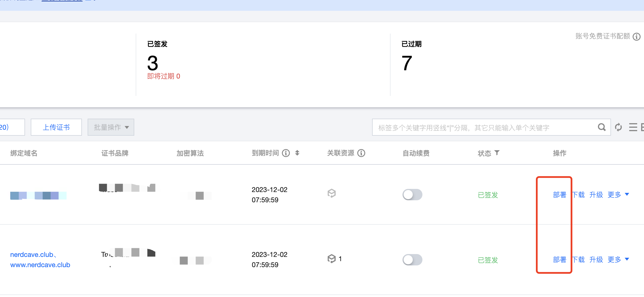The height and width of the screenshot is (297, 644).
Task: Click info icon beside 账号免费证书配额
Action: [x=637, y=37]
